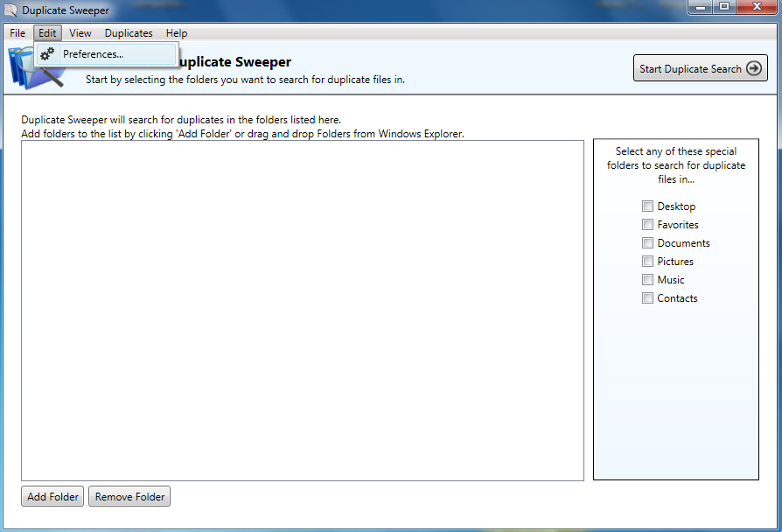The image size is (782, 532).
Task: Tick the Documents checkbox
Action: (647, 243)
